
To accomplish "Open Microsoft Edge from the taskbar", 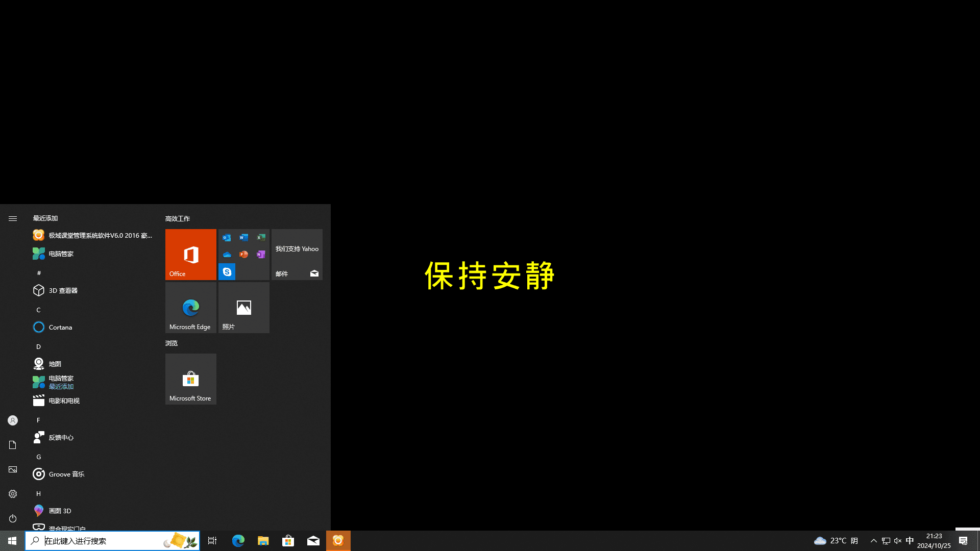I will coord(238,541).
